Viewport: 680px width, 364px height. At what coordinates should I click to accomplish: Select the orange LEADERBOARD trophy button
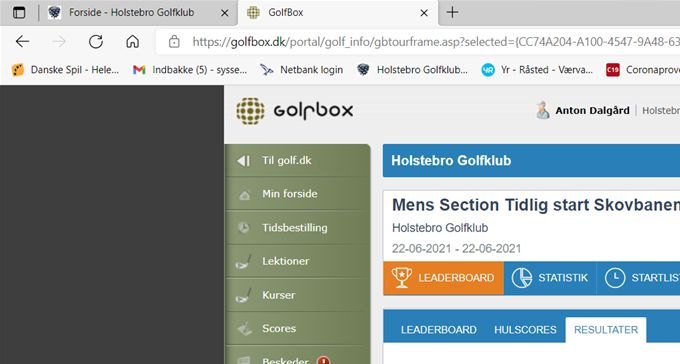[x=443, y=278]
